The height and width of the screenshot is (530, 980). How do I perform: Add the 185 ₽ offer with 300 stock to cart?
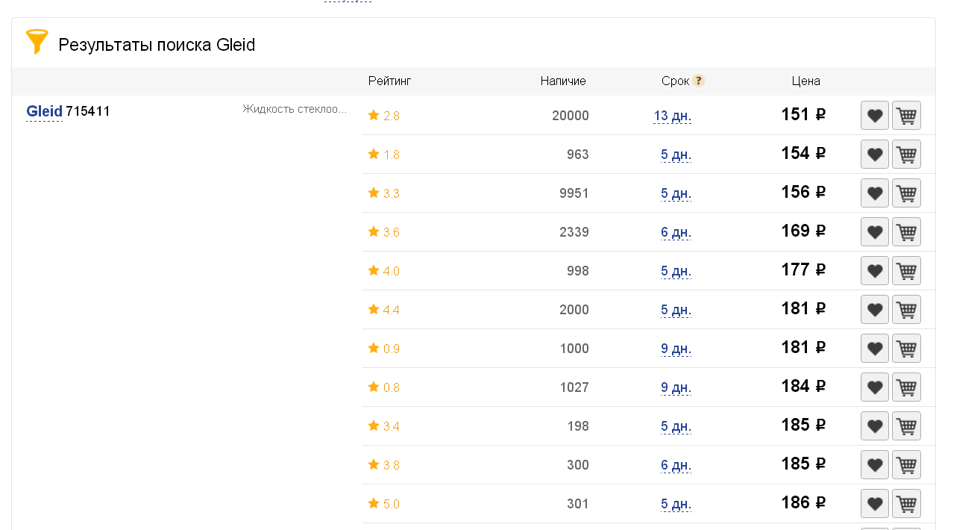click(907, 465)
